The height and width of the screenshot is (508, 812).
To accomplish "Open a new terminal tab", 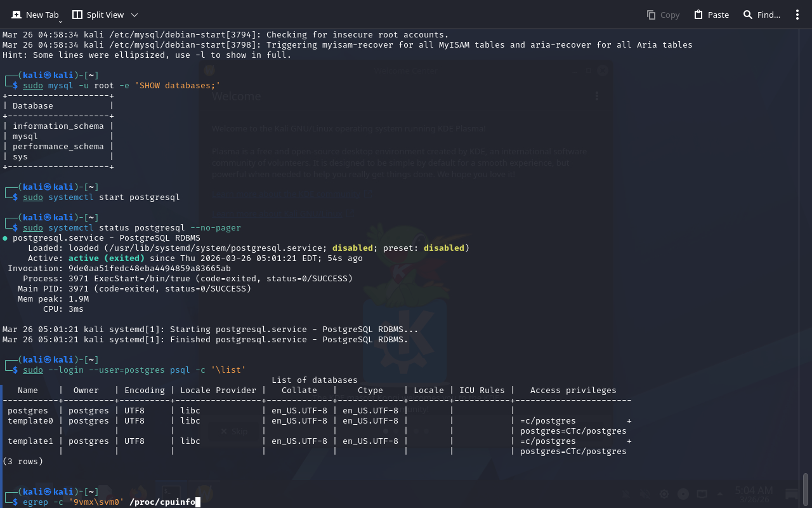I will coord(35,15).
